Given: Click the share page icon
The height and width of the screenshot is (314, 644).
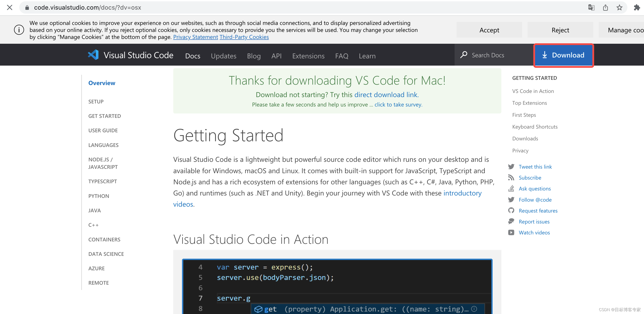Looking at the screenshot, I should (x=605, y=7).
